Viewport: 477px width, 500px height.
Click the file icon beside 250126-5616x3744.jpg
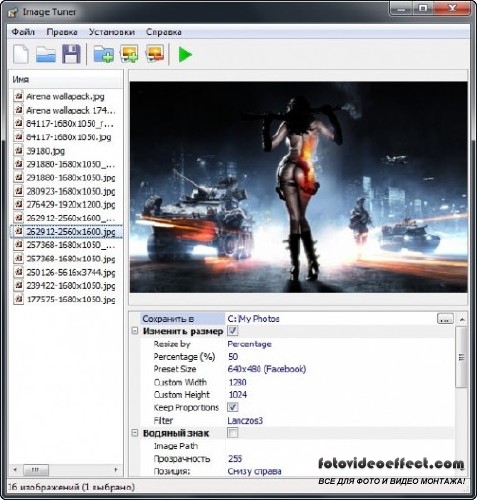pyautogui.click(x=18, y=272)
